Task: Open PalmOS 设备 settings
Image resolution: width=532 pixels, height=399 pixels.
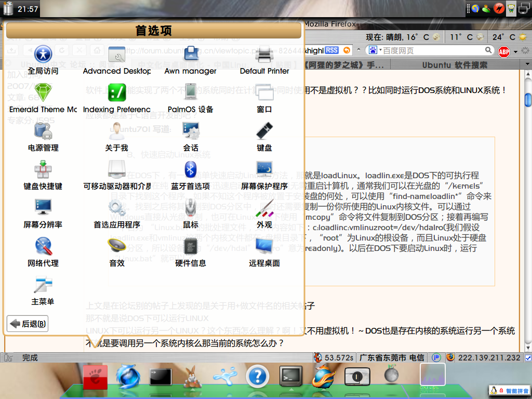Action: coord(191,99)
